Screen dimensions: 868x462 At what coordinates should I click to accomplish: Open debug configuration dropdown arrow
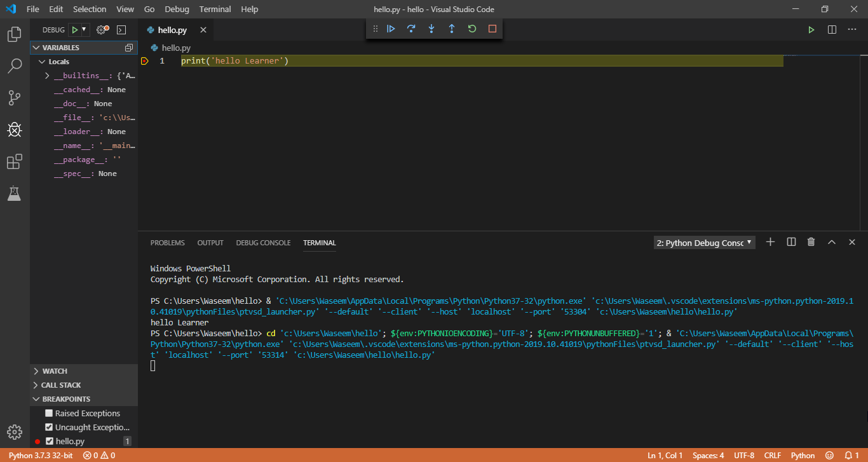(x=84, y=30)
